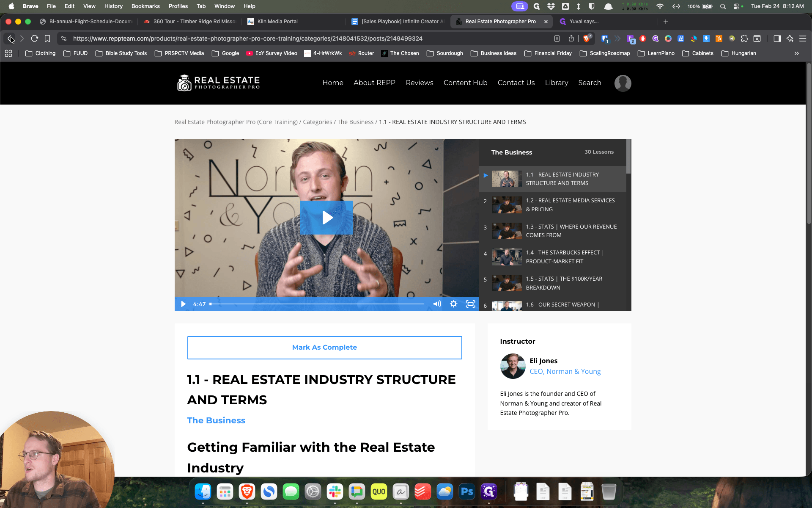Open Brave Shields lion icon
Image resolution: width=812 pixels, height=508 pixels.
[x=587, y=39]
